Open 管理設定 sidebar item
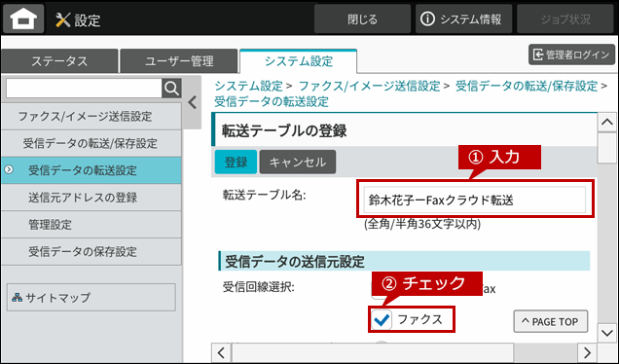619x364 pixels. [x=91, y=224]
